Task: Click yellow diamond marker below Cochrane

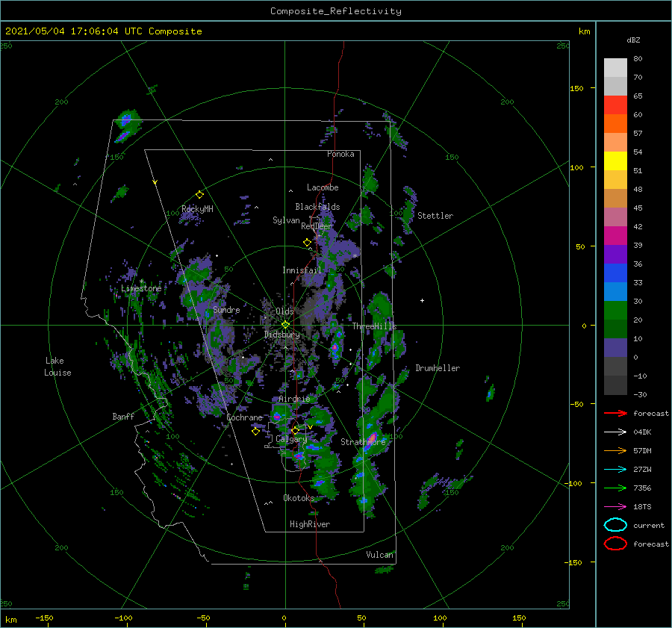Action: point(255,432)
